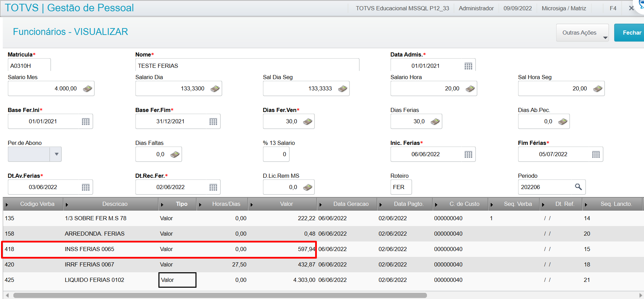The image size is (644, 299).
Task: Open calendar picker for Inic. Ferias
Action: [468, 154]
